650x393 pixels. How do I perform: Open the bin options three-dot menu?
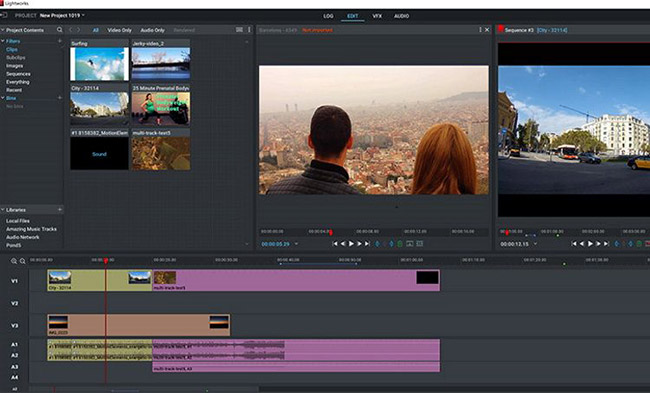(249, 30)
